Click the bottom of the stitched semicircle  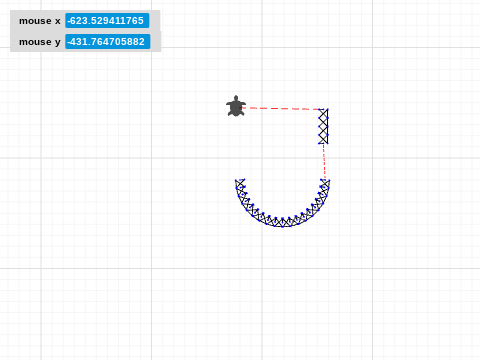tap(282, 223)
